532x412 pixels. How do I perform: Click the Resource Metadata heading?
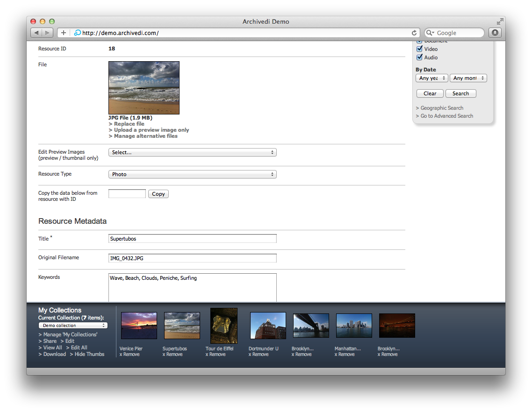(72, 221)
